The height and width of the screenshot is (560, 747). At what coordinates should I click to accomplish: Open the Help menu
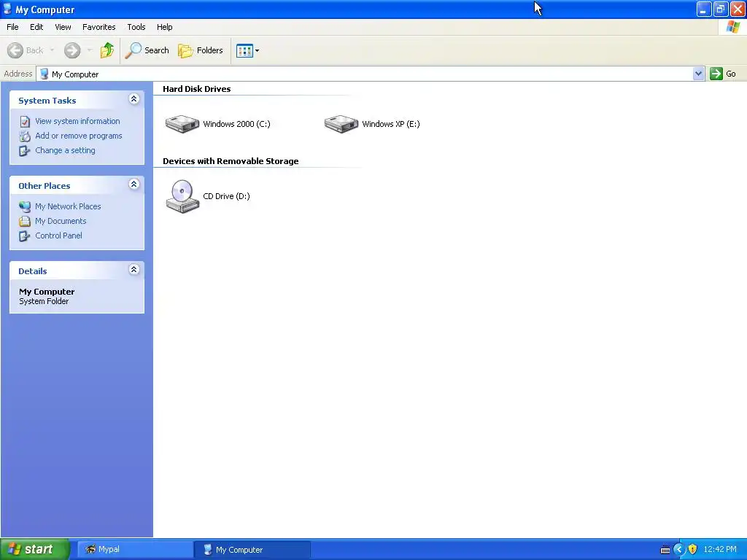[164, 27]
